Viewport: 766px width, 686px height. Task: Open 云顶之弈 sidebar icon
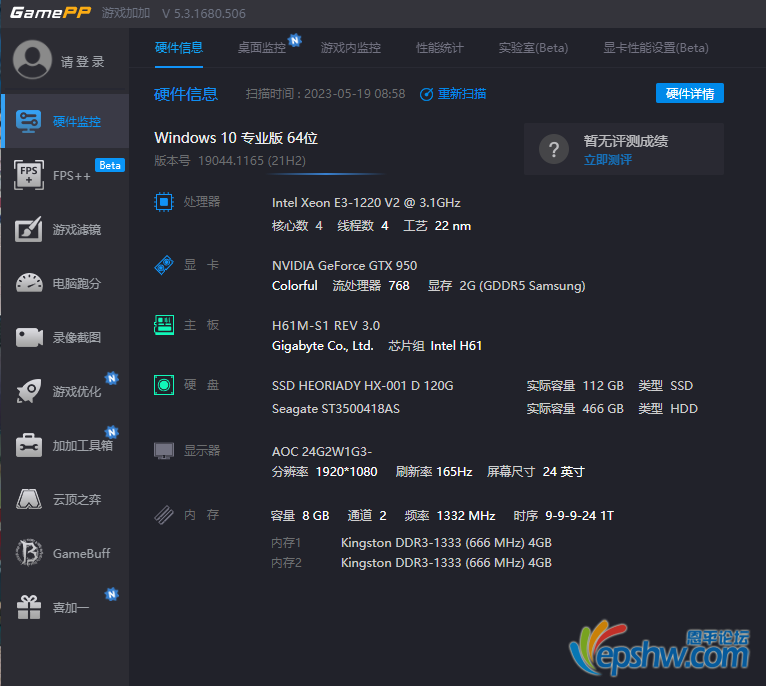tap(29, 499)
